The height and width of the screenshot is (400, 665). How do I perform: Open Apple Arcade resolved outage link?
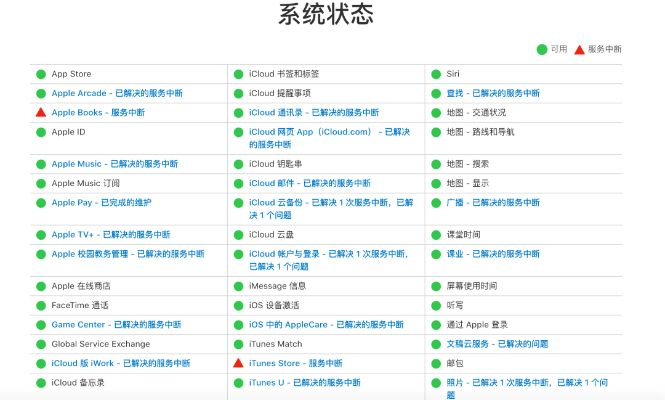[x=117, y=93]
